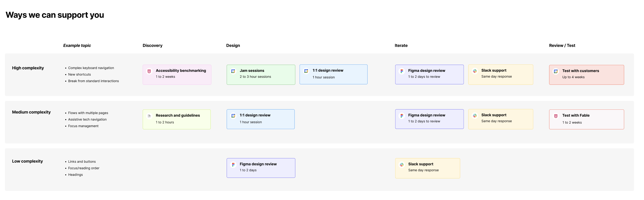Click the Discovery column header

coord(152,46)
